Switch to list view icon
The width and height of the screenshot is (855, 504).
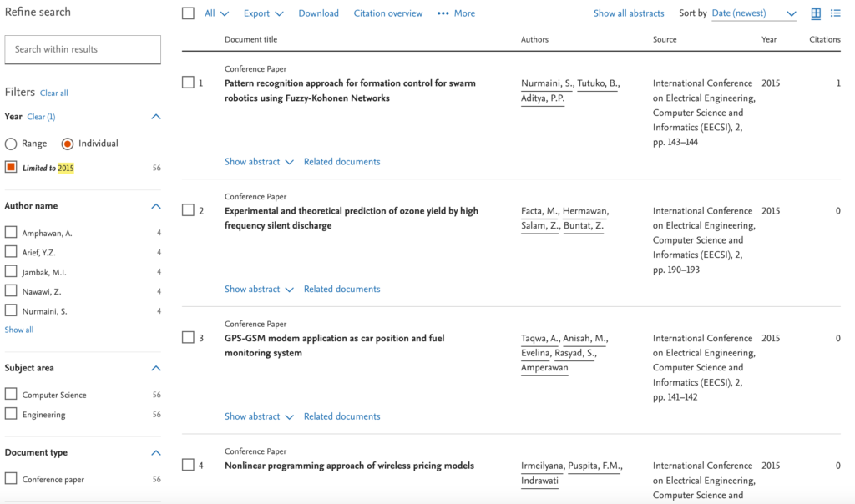(x=835, y=13)
